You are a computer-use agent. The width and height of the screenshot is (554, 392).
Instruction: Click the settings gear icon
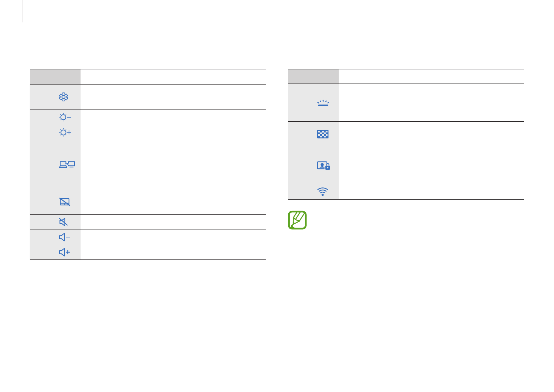63,97
